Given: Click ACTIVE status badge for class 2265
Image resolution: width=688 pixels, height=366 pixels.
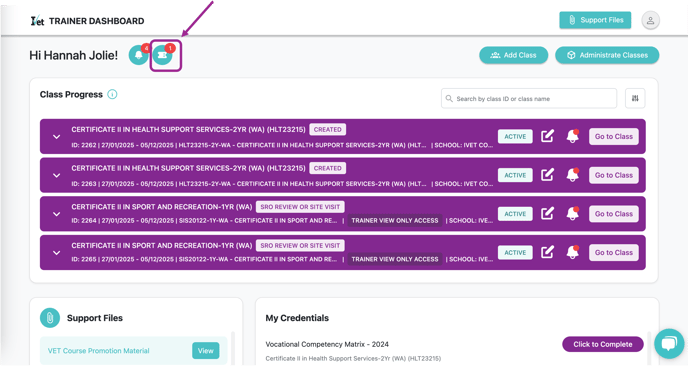Looking at the screenshot, I should click(x=515, y=252).
